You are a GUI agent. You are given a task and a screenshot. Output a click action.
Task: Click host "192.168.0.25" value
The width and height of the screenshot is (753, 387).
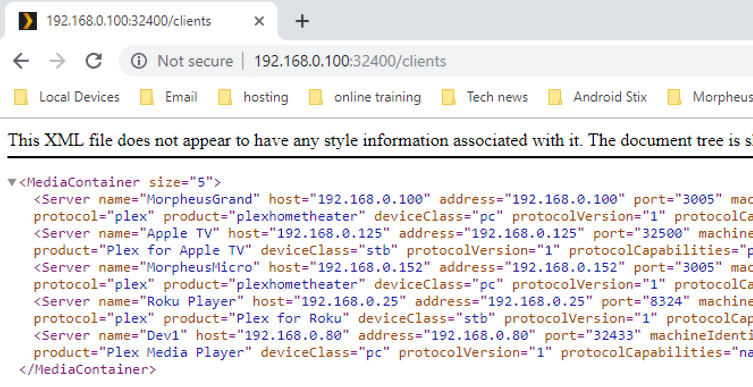[350, 302]
